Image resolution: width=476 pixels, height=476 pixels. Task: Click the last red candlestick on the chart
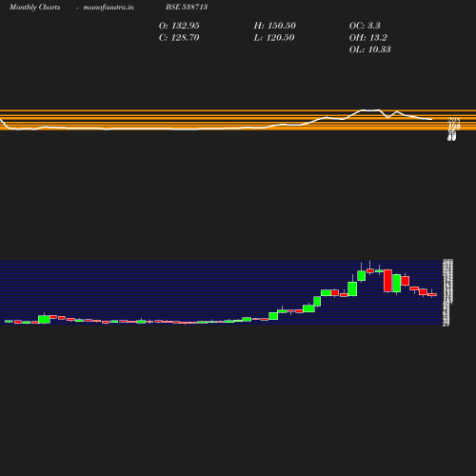click(432, 294)
